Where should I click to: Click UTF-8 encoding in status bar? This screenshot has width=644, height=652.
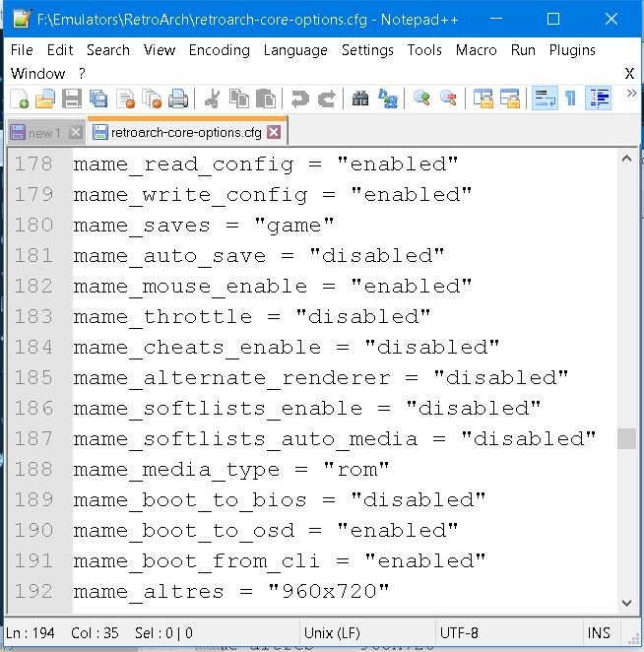click(x=459, y=633)
